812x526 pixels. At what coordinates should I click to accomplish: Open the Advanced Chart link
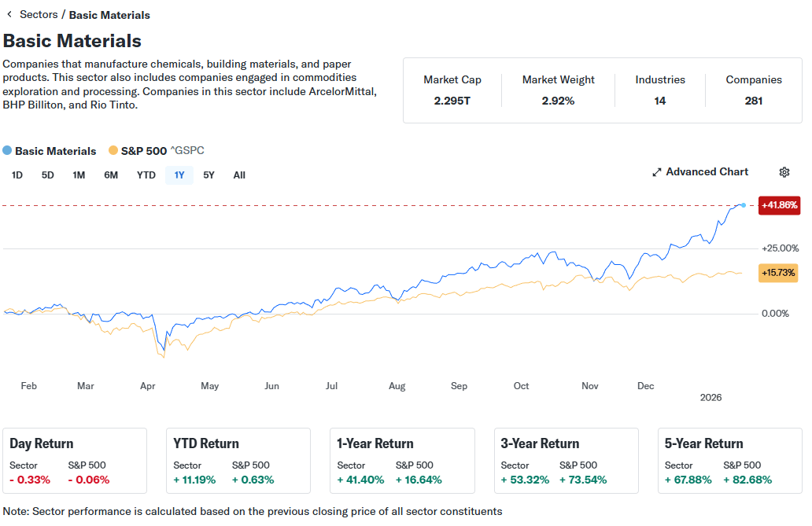(707, 172)
